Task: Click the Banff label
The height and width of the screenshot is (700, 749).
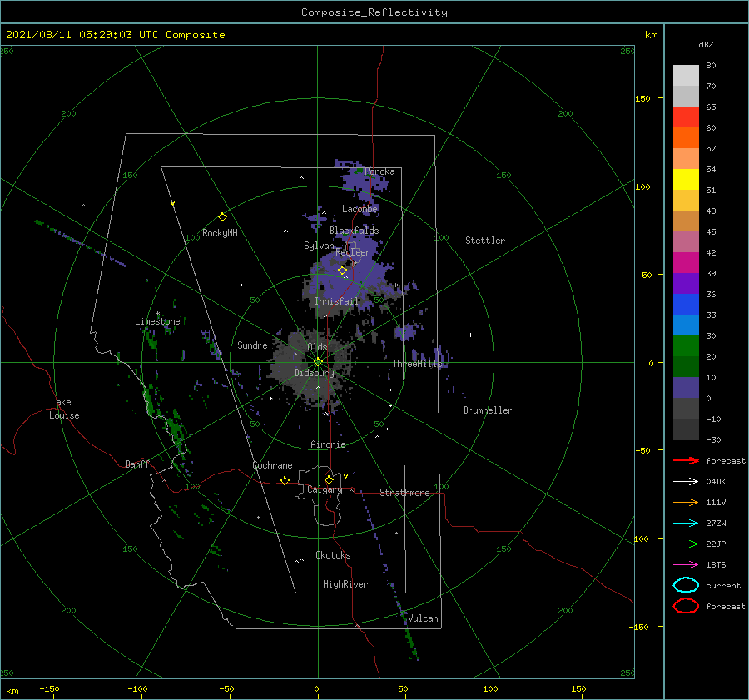Action: coord(137,464)
